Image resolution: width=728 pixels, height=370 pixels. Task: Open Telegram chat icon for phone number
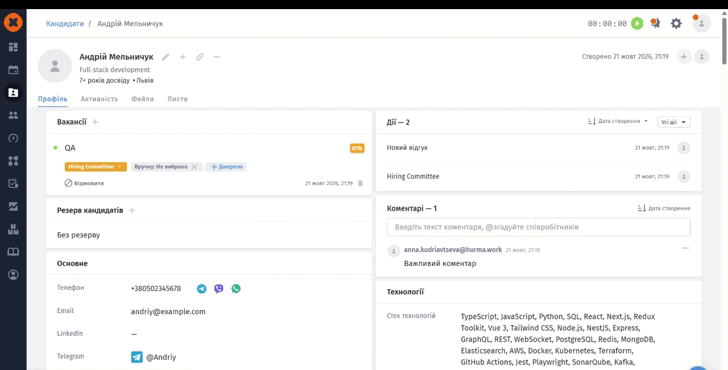(x=202, y=288)
